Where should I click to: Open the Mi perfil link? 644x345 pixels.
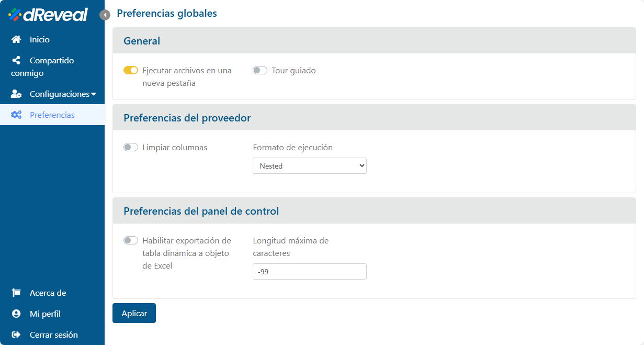45,314
